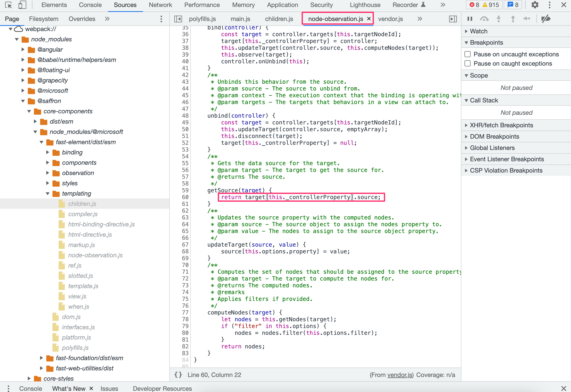Step into next function call
The height and width of the screenshot is (392, 571).
[499, 19]
